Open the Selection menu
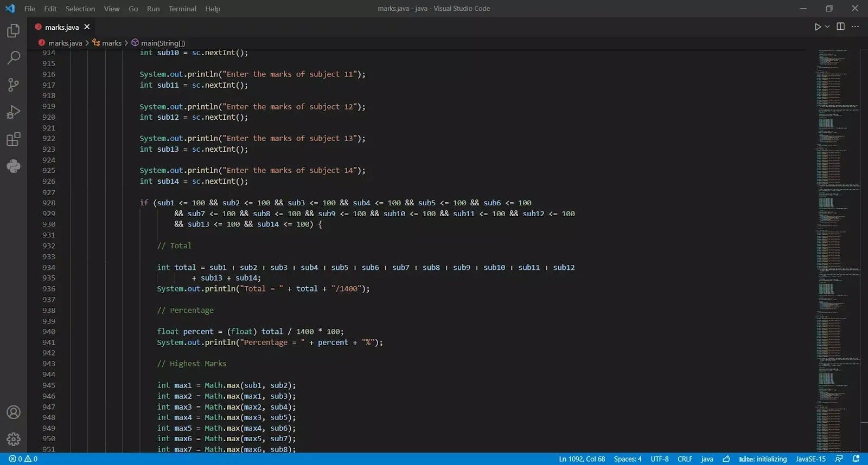The width and height of the screenshot is (868, 465). 80,9
